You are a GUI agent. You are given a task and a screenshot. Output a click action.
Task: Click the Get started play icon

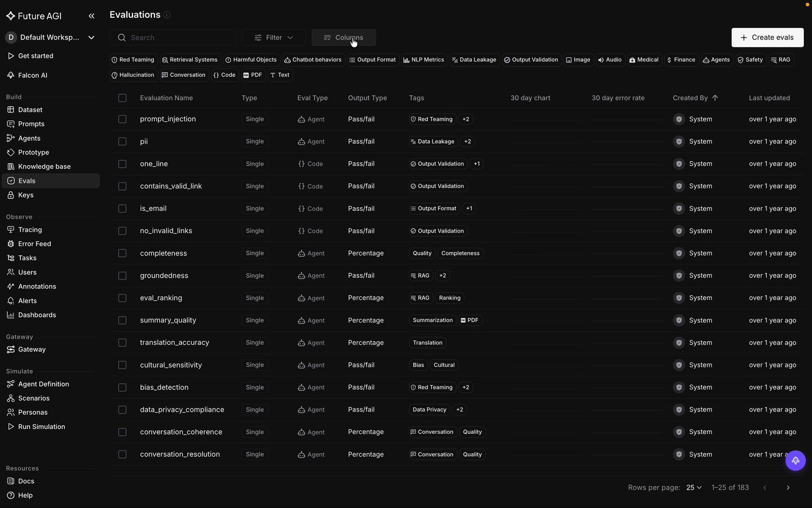pos(11,56)
